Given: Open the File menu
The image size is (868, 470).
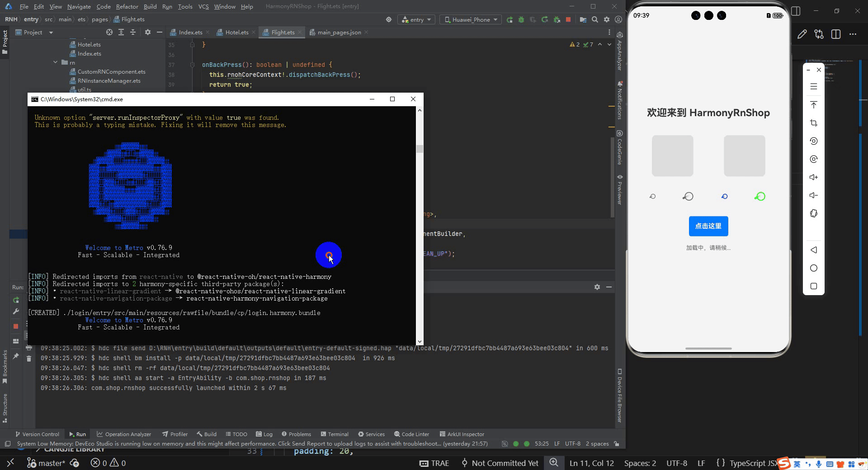Looking at the screenshot, I should click(x=24, y=6).
